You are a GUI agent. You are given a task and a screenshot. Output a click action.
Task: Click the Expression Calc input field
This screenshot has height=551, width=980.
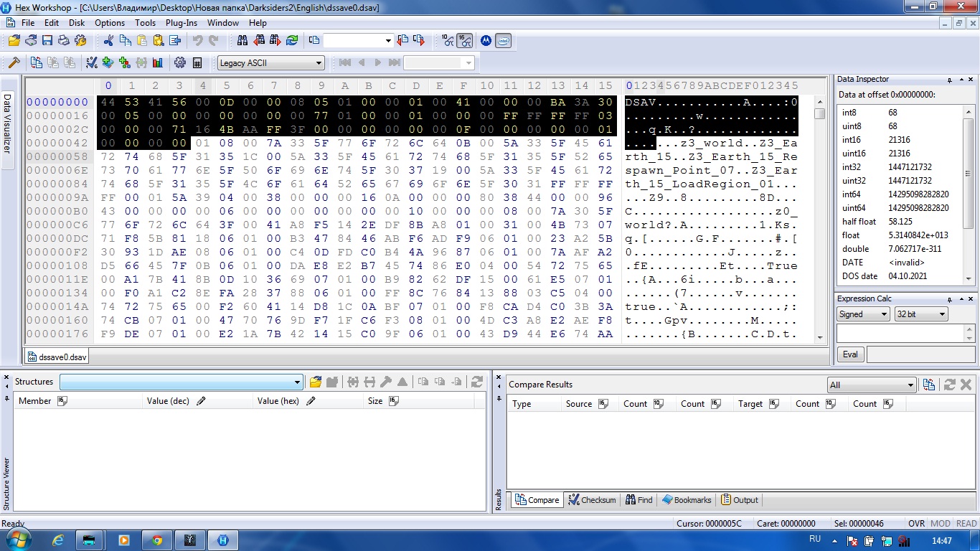tap(900, 334)
